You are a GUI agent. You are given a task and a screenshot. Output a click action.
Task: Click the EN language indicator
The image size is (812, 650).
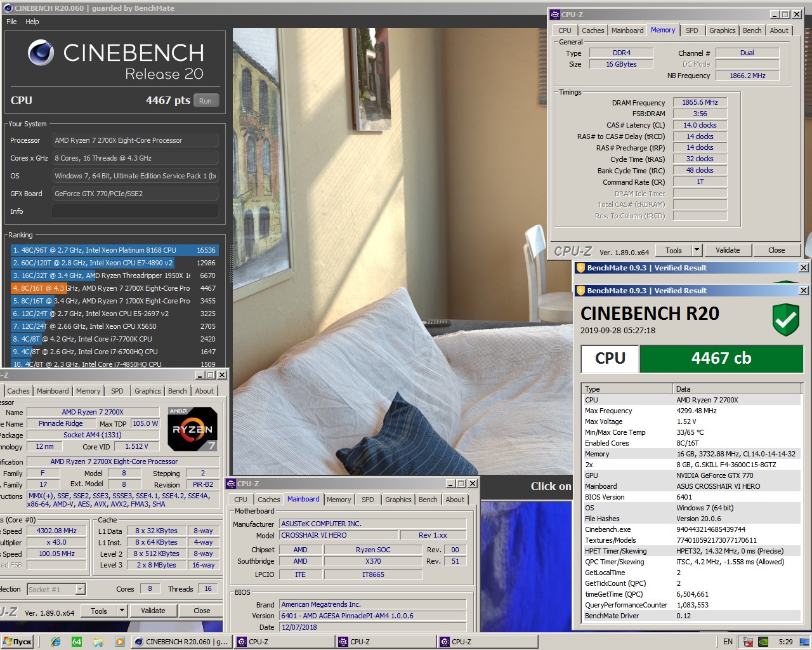728,642
